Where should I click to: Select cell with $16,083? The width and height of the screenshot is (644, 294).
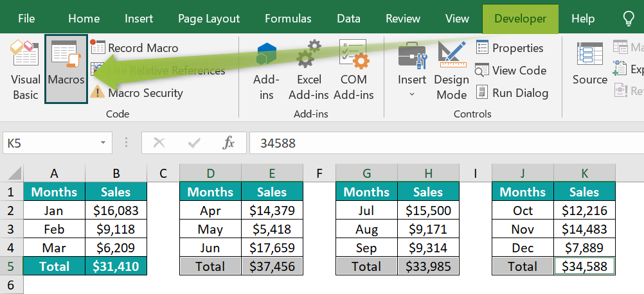click(116, 211)
